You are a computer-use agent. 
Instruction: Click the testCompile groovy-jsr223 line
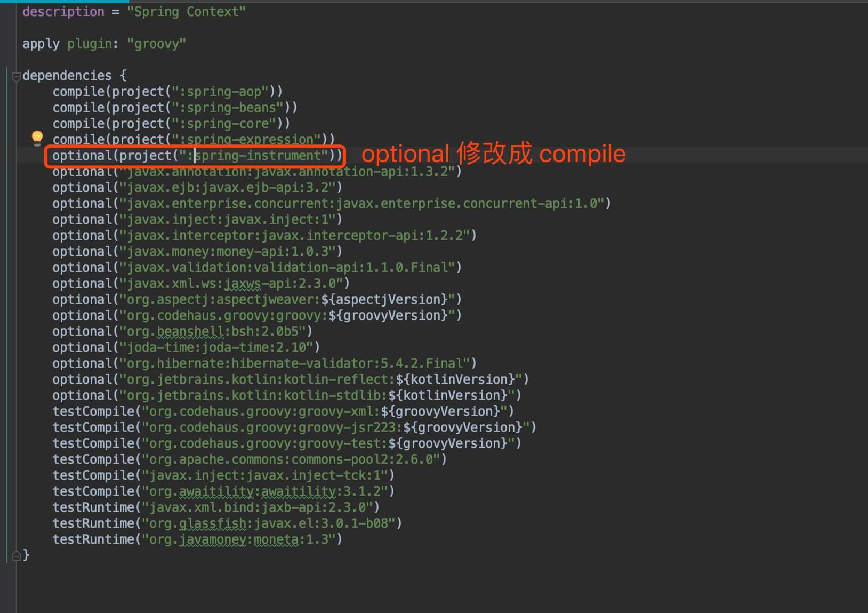point(294,428)
